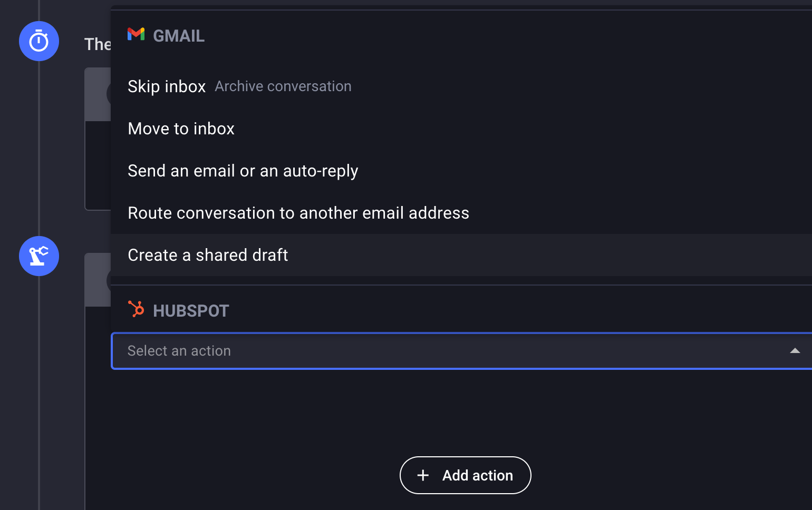Image resolution: width=812 pixels, height=510 pixels.
Task: Click the HubSpot sprocket logo icon
Action: tap(136, 309)
